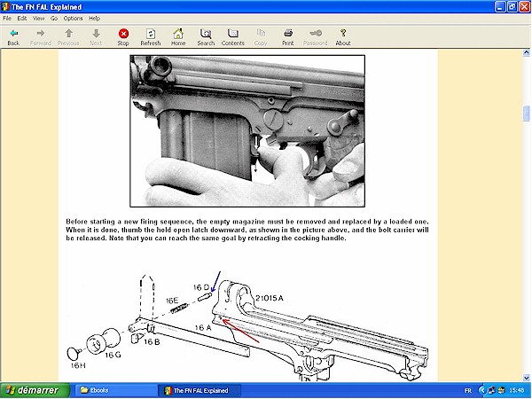
Task: Open the Search tool
Action: pos(206,37)
